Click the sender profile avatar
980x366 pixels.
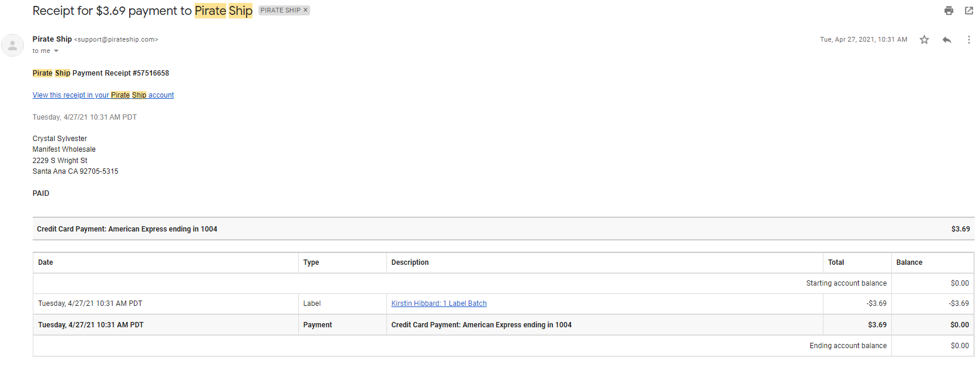coord(13,45)
